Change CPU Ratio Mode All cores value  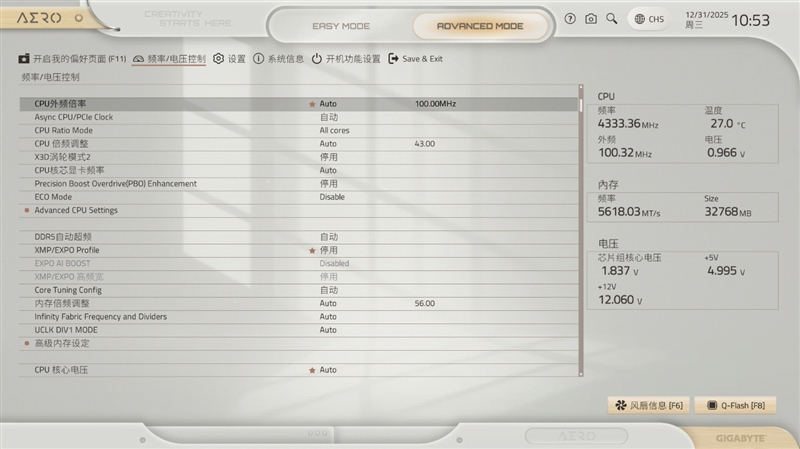tap(334, 130)
